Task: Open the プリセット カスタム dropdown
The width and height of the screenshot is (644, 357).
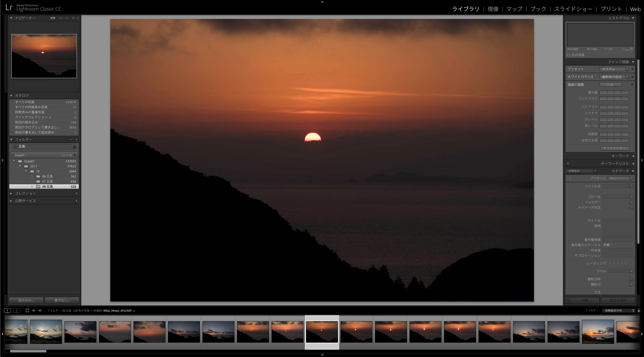Action: pyautogui.click(x=614, y=69)
